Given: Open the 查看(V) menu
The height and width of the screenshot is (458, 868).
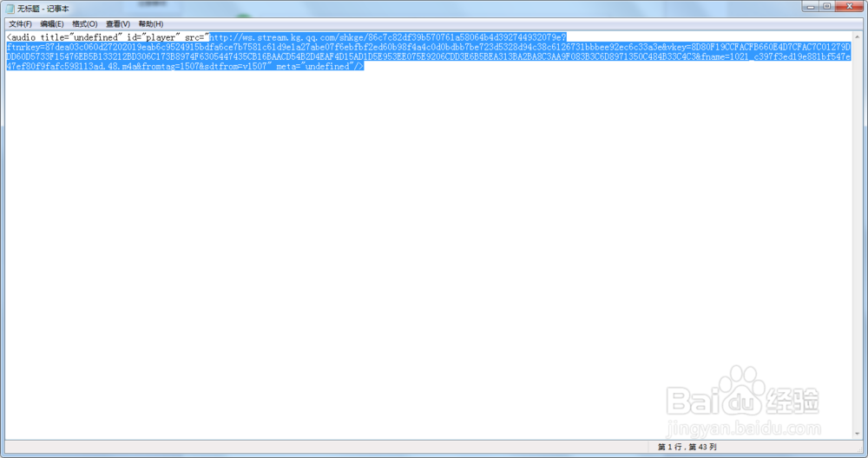Looking at the screenshot, I should point(118,23).
